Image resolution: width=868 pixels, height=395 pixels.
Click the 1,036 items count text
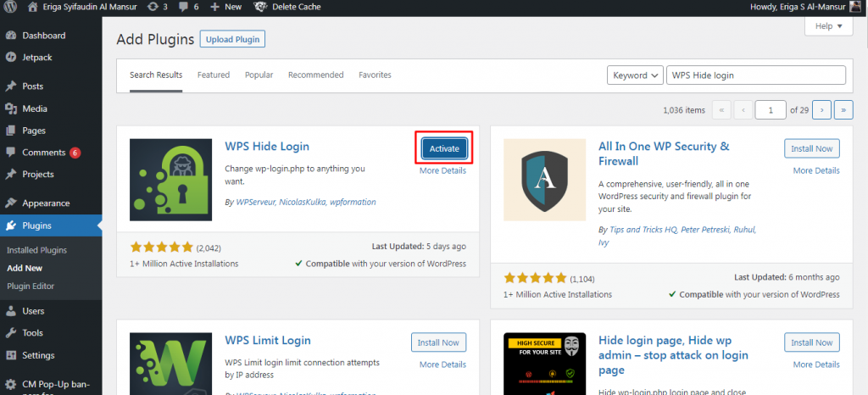(684, 110)
